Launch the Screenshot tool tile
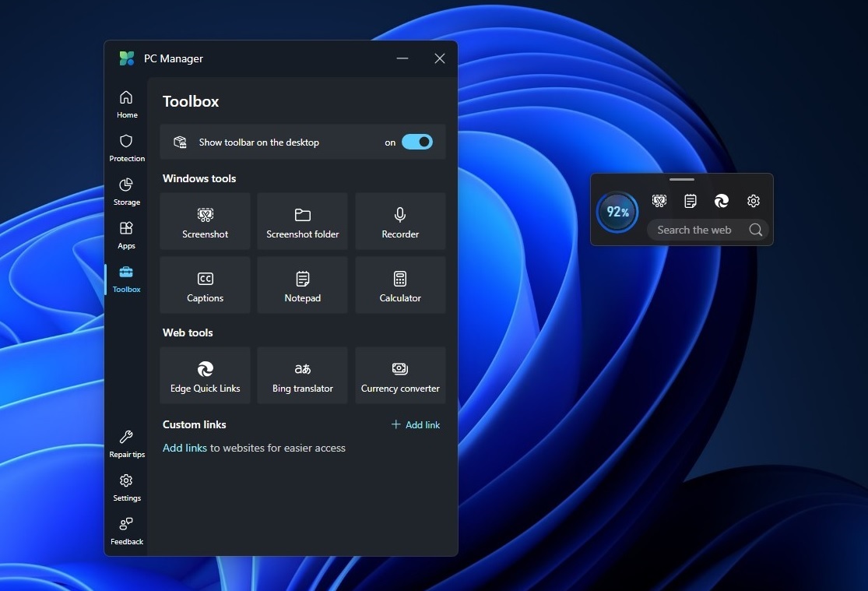Viewport: 868px width, 591px height. pos(205,222)
